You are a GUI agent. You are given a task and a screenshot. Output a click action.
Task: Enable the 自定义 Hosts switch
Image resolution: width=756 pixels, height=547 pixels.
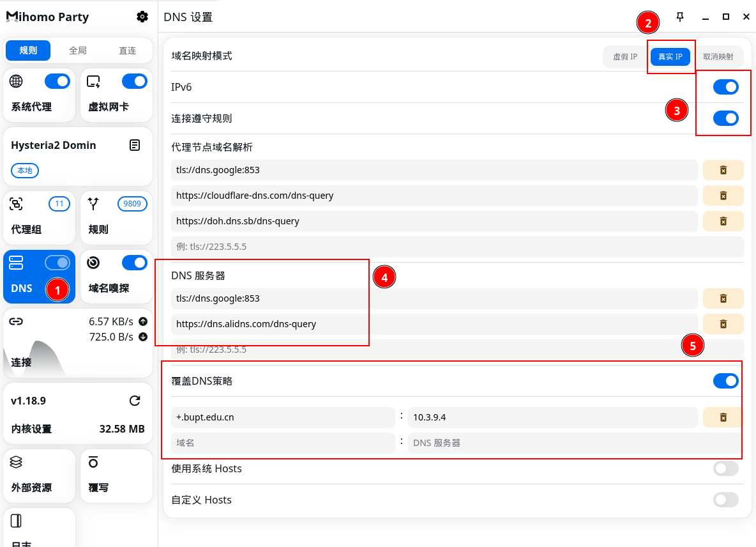tap(725, 500)
